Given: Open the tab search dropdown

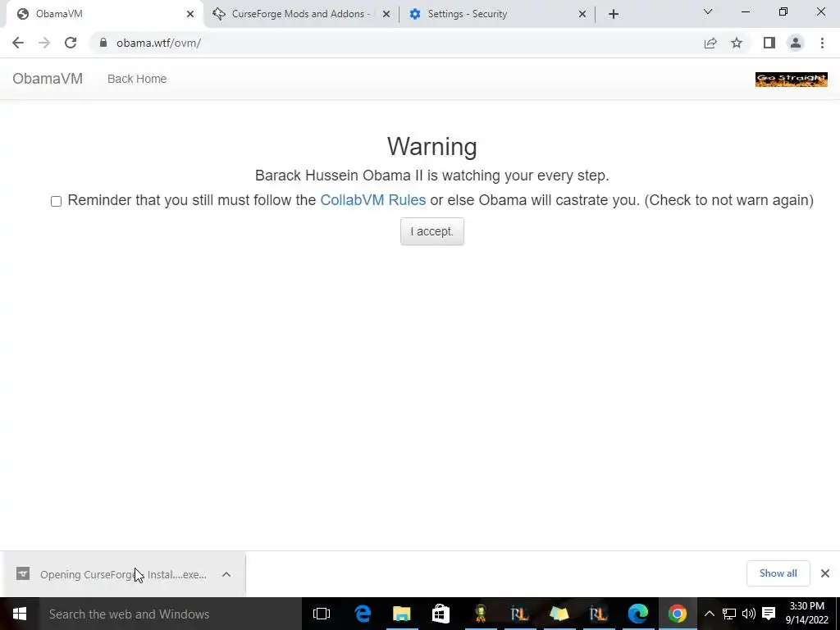Looking at the screenshot, I should pos(708,11).
